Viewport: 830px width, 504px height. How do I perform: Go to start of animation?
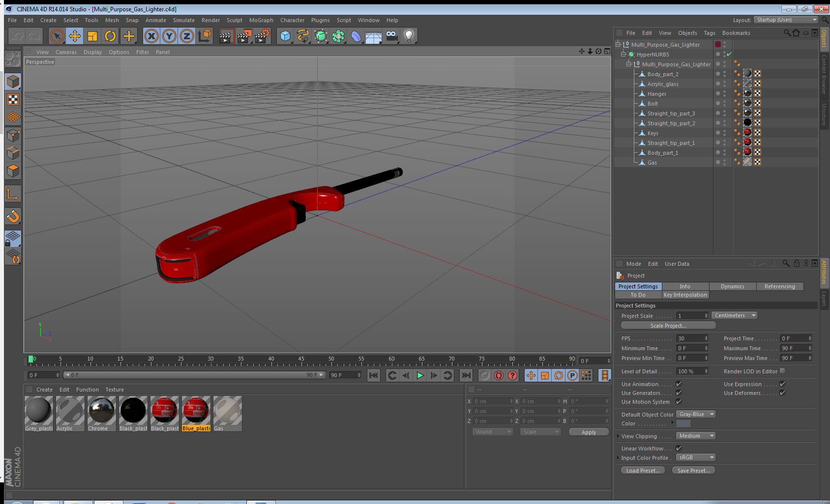[374, 376]
